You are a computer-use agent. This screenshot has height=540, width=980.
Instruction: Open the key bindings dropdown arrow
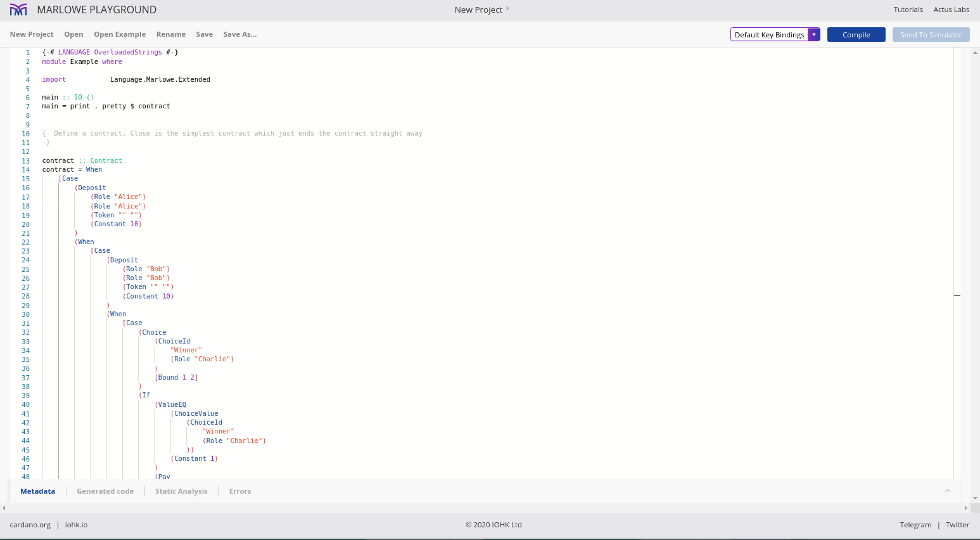[x=814, y=35]
